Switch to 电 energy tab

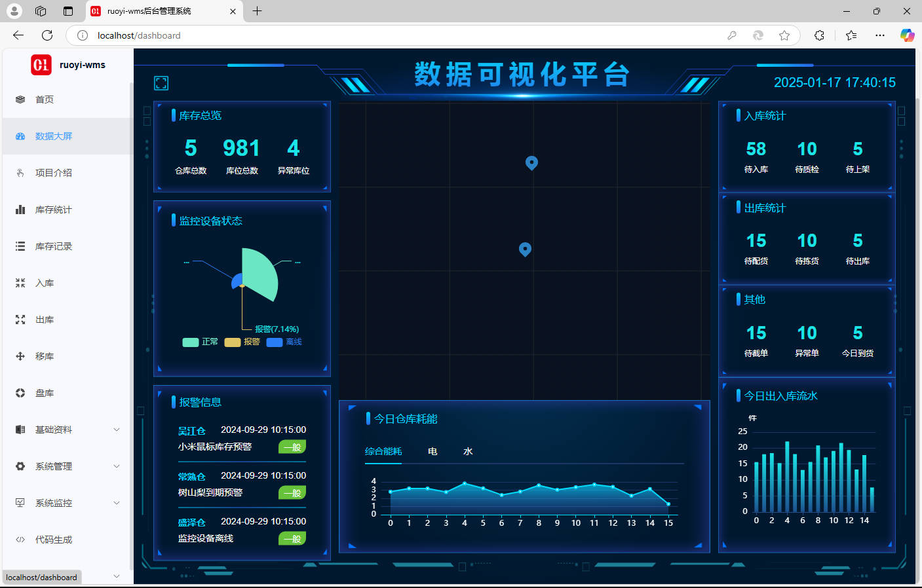[x=432, y=451]
